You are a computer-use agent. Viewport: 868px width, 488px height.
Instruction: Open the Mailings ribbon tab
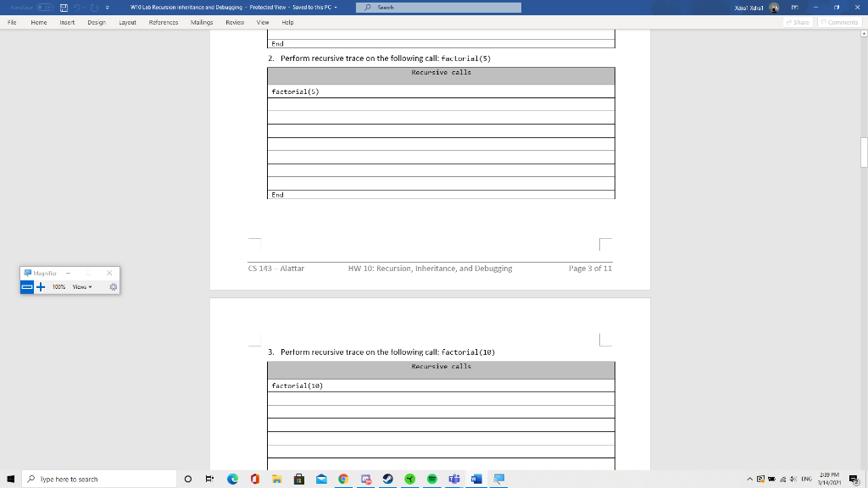[x=201, y=23]
